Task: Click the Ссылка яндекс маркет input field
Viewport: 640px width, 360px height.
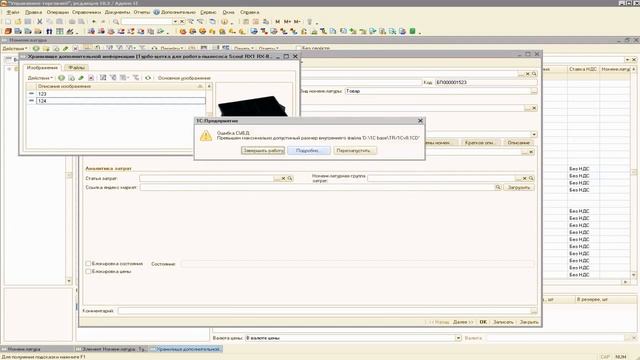Action: (x=317, y=187)
